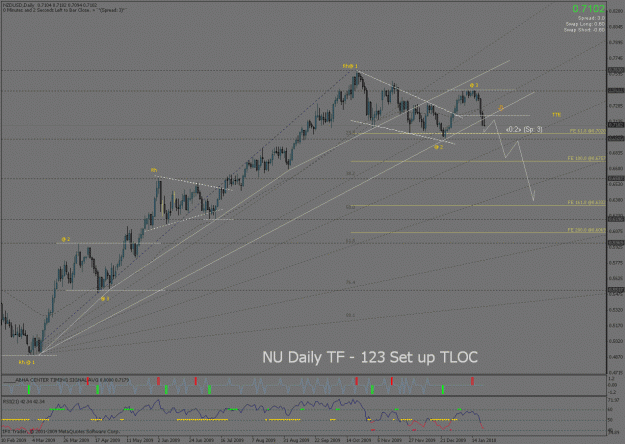Click the 'FE 61.8' Fibonacci expansion label
Image resolution: width=625 pixels, height=444 pixels.
[588, 131]
